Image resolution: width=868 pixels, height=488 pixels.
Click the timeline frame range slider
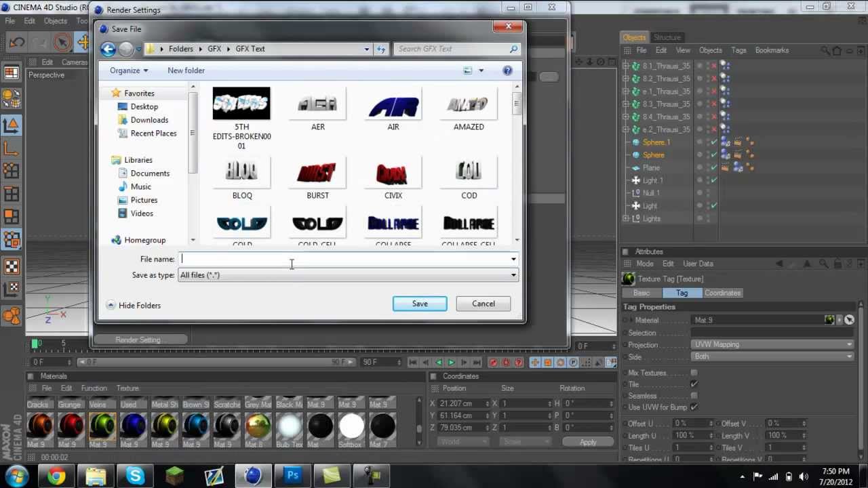tap(217, 363)
